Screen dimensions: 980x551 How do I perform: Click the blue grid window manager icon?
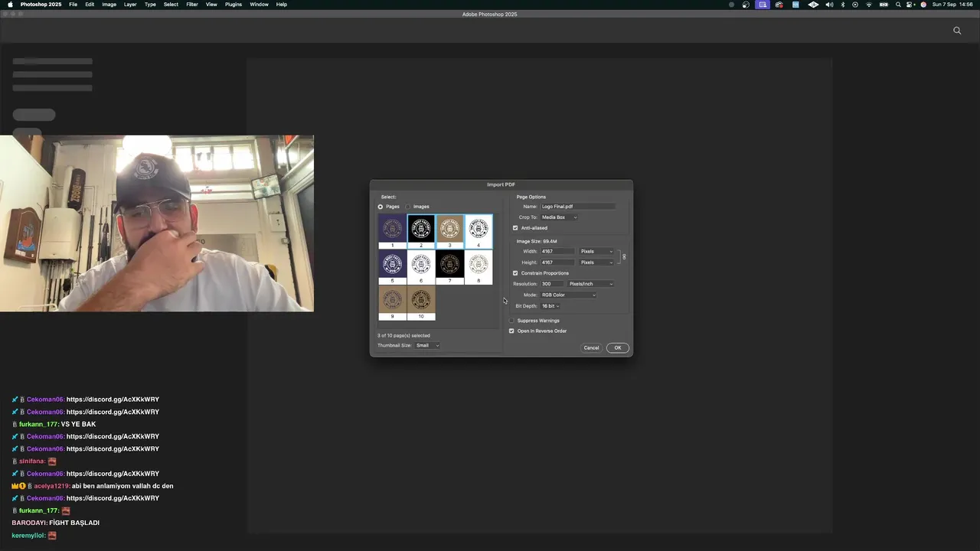click(795, 5)
